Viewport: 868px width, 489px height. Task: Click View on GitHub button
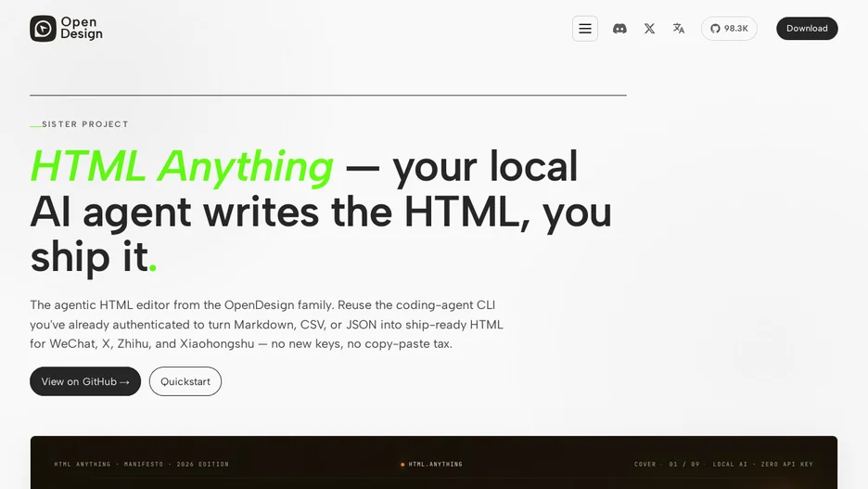[x=85, y=381]
